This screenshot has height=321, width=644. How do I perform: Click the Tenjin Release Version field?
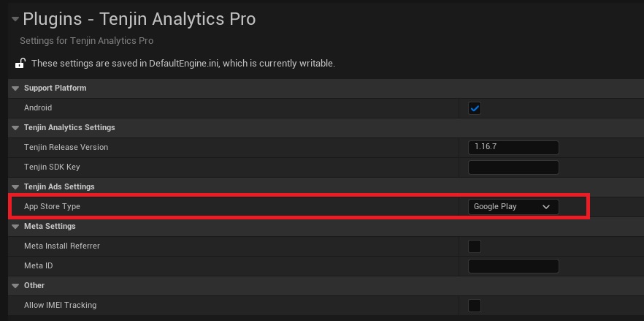tap(513, 147)
